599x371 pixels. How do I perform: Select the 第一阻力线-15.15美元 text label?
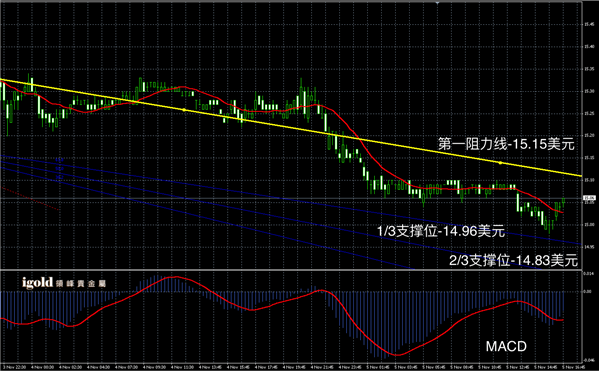pyautogui.click(x=506, y=144)
